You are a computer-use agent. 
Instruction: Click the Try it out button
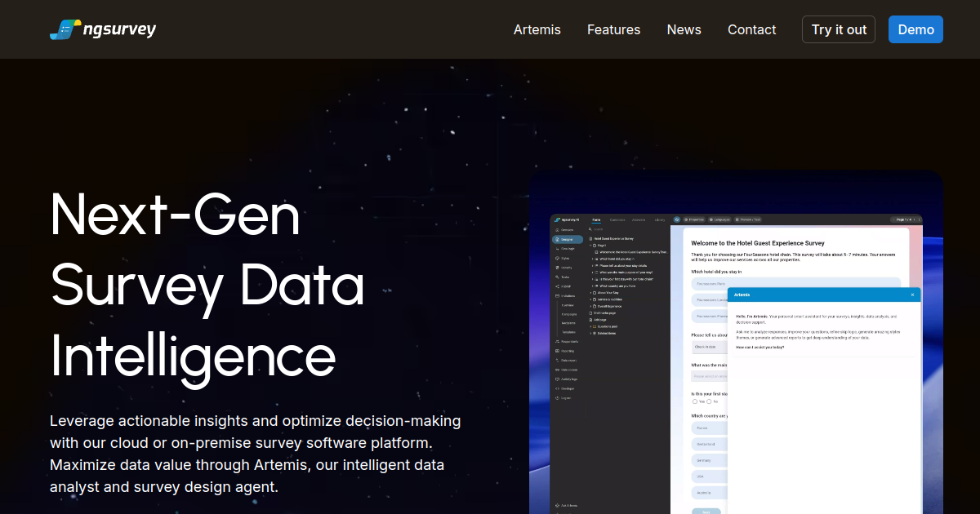click(x=839, y=29)
